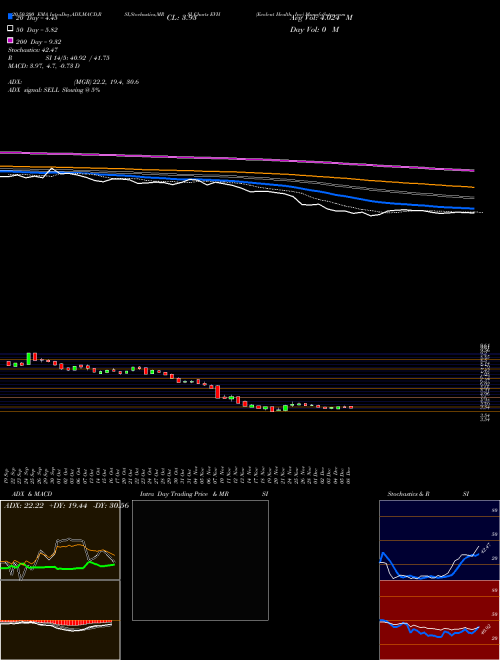The height and width of the screenshot is (660, 500).
Task: Click the 'Stochastics & R' panel title
Action: click(409, 494)
